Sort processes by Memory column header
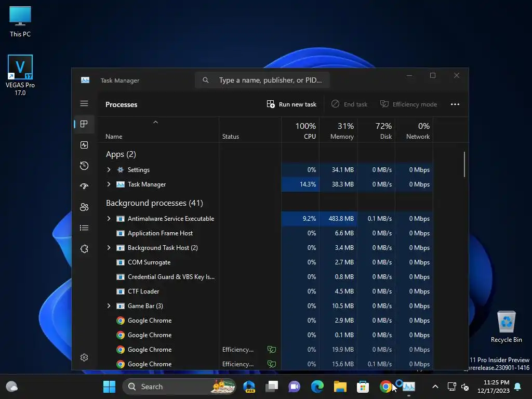The height and width of the screenshot is (399, 532). 338,130
